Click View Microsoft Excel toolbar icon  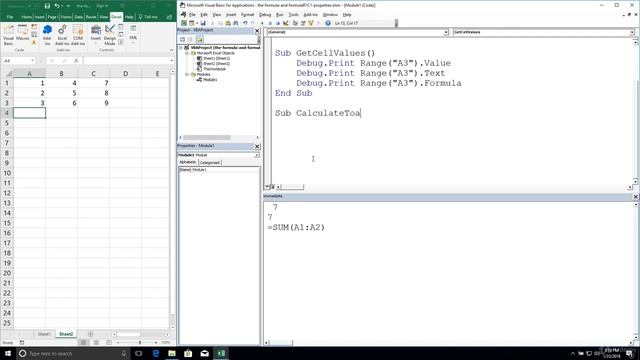tap(184, 23)
